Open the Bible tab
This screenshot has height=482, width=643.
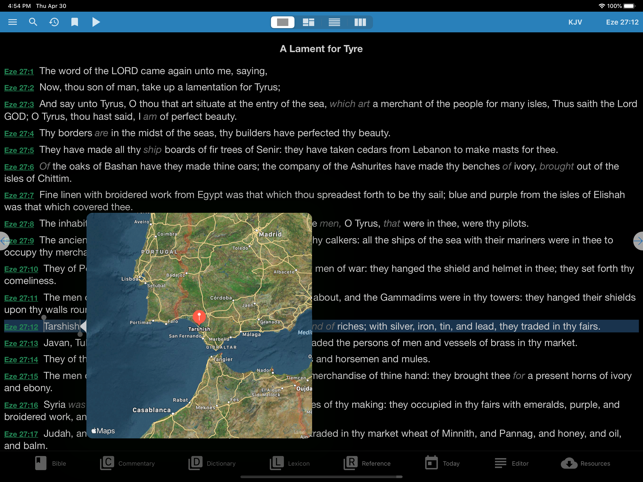pyautogui.click(x=50, y=464)
